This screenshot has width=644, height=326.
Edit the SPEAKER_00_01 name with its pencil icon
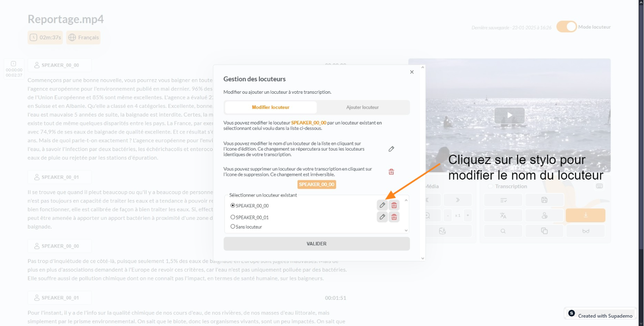[382, 217]
